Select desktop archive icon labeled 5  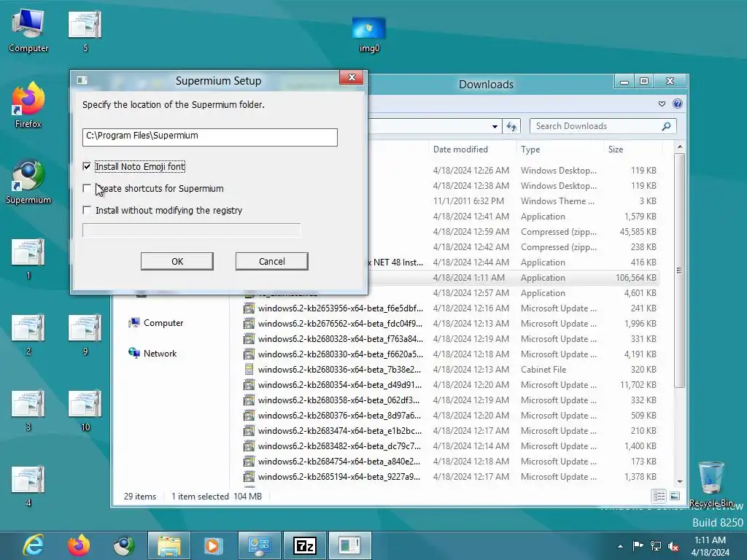85,31
